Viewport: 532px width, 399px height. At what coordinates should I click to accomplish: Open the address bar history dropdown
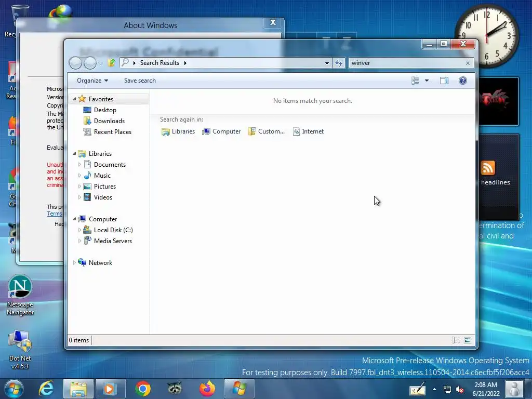327,63
